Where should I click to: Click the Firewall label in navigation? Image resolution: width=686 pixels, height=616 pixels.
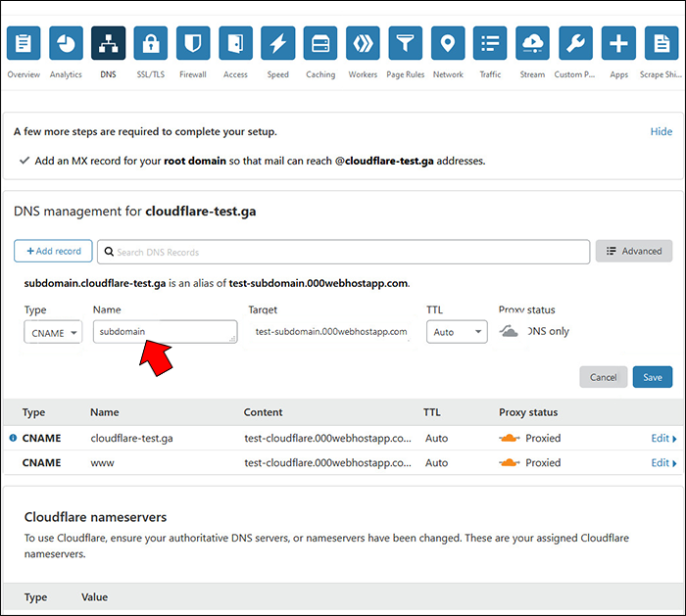click(x=193, y=74)
